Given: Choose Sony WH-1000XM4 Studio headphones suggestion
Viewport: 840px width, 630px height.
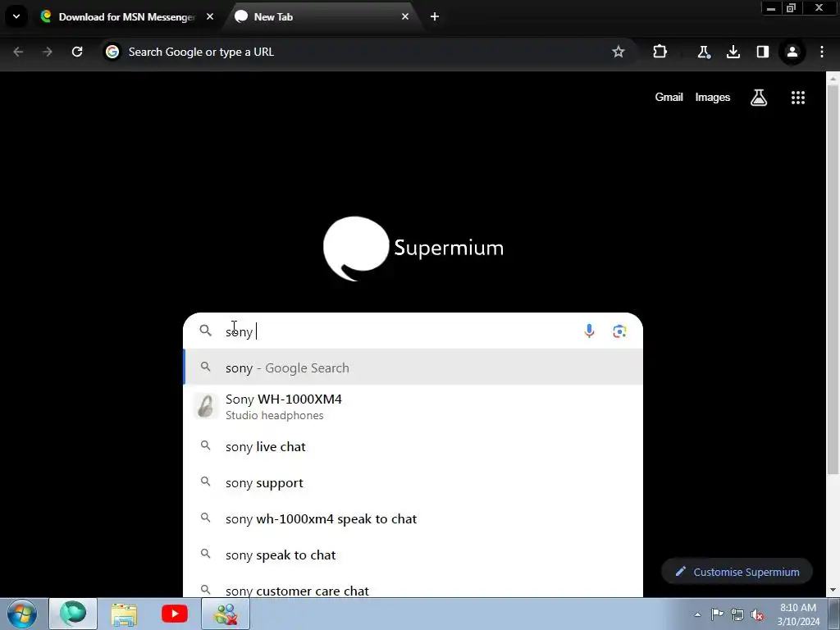Looking at the screenshot, I should point(413,407).
